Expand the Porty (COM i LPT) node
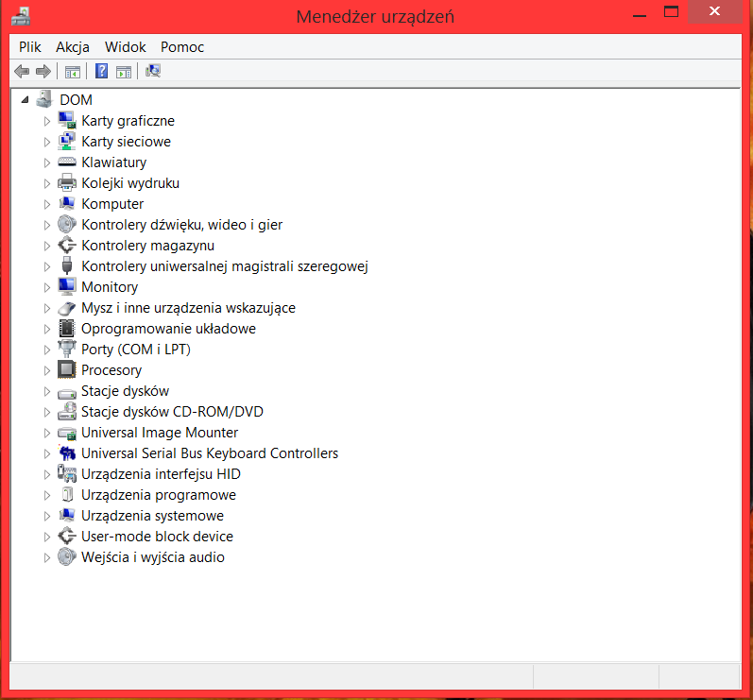This screenshot has width=753, height=700. pyautogui.click(x=46, y=350)
